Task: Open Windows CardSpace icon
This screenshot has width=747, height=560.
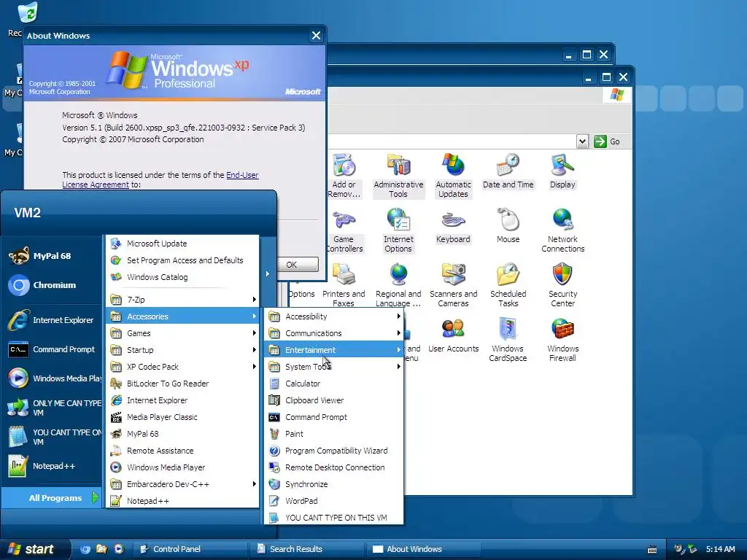Action: point(508,340)
